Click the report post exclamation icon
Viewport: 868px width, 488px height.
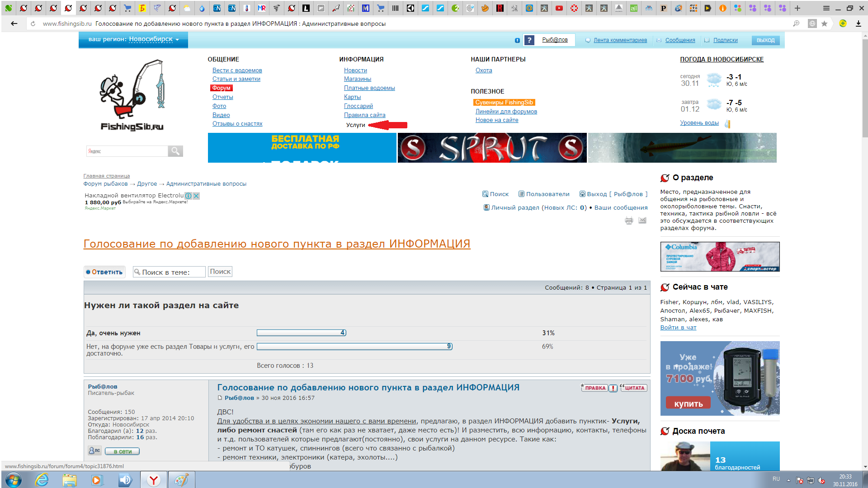coord(613,388)
